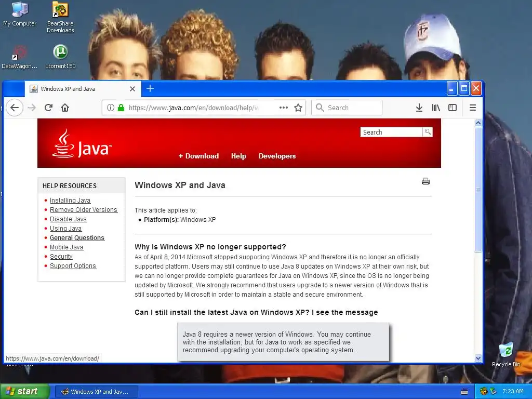Select the Recycle Bin icon

[506, 354]
